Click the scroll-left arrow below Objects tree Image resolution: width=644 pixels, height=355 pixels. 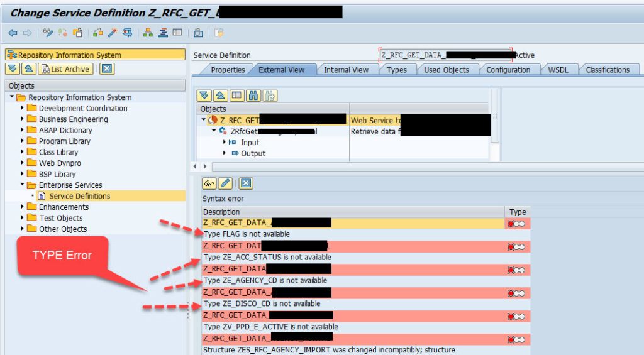pyautogui.click(x=196, y=167)
